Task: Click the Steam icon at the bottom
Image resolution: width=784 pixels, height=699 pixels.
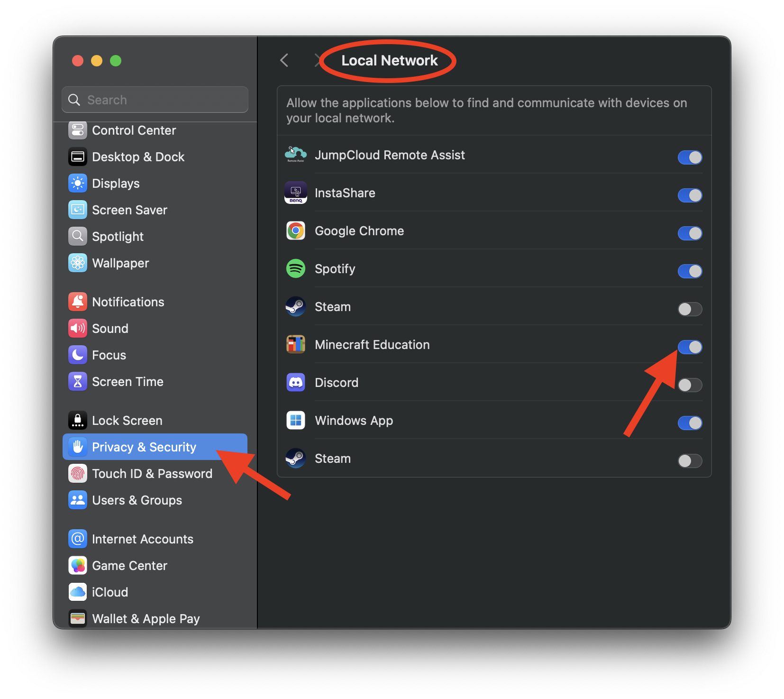Action: coord(295,458)
